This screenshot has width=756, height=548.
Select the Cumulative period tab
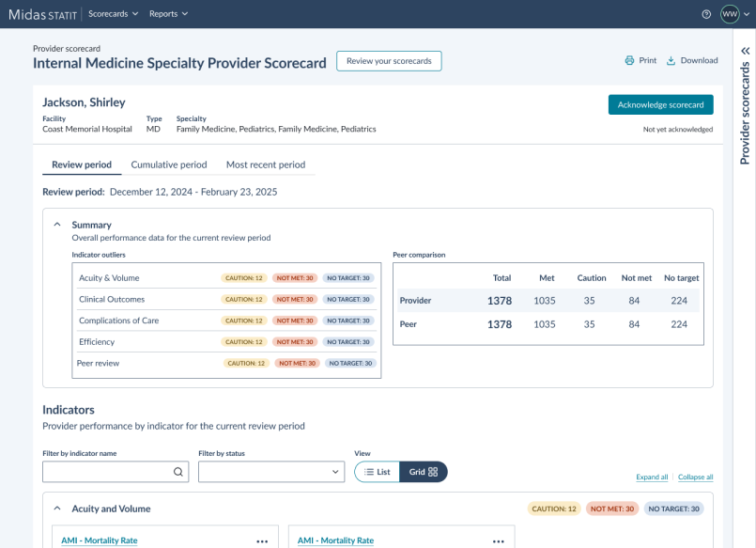coord(169,164)
